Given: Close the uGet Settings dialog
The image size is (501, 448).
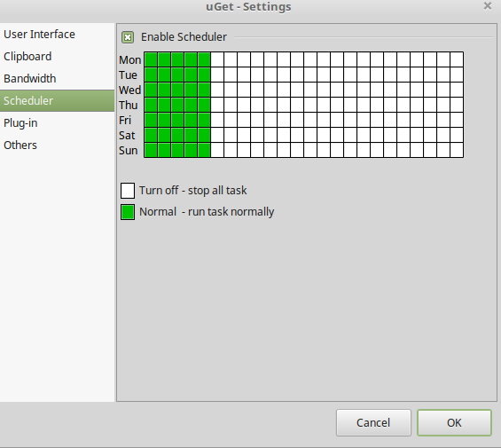Looking at the screenshot, I should click(x=488, y=5).
